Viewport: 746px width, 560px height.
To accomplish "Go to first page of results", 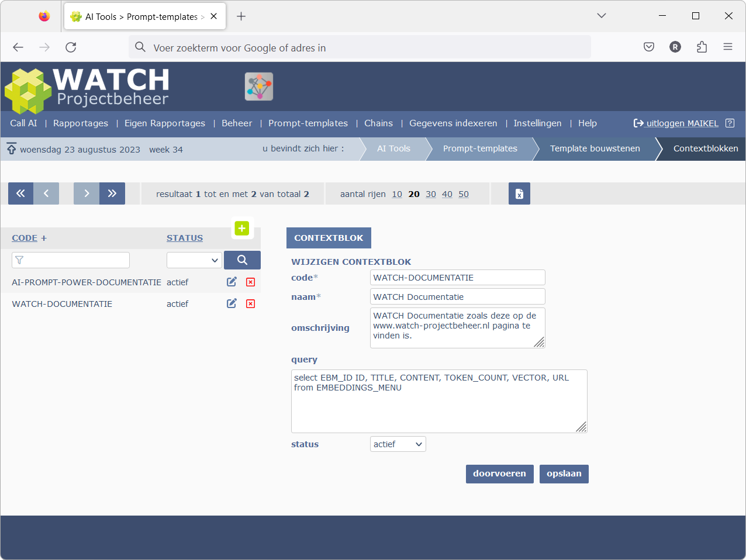I will pyautogui.click(x=20, y=193).
